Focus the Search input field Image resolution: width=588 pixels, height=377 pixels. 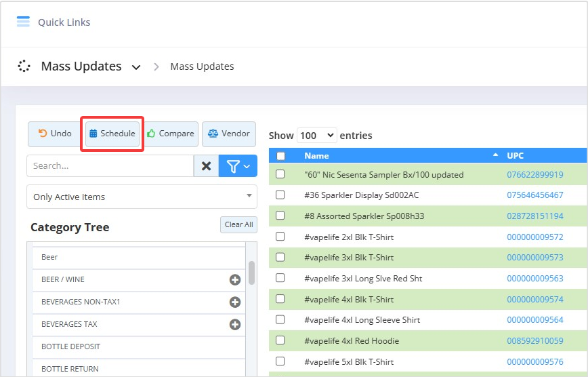pyautogui.click(x=110, y=166)
